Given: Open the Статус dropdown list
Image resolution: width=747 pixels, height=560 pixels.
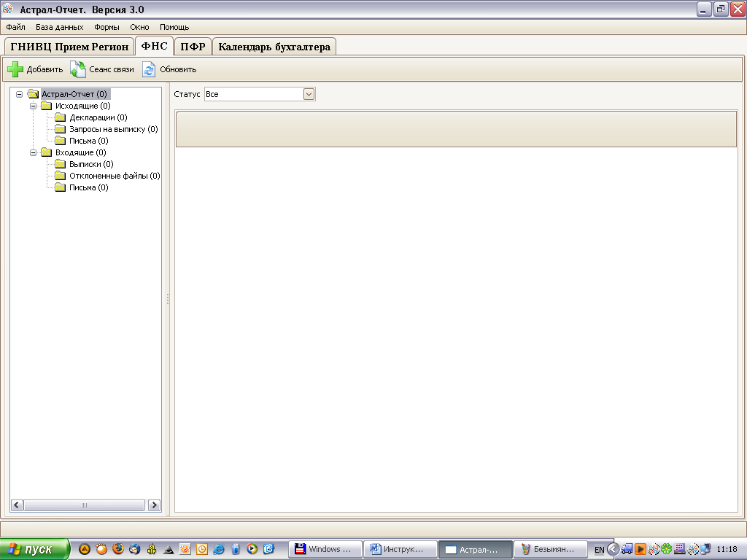Looking at the screenshot, I should click(309, 94).
